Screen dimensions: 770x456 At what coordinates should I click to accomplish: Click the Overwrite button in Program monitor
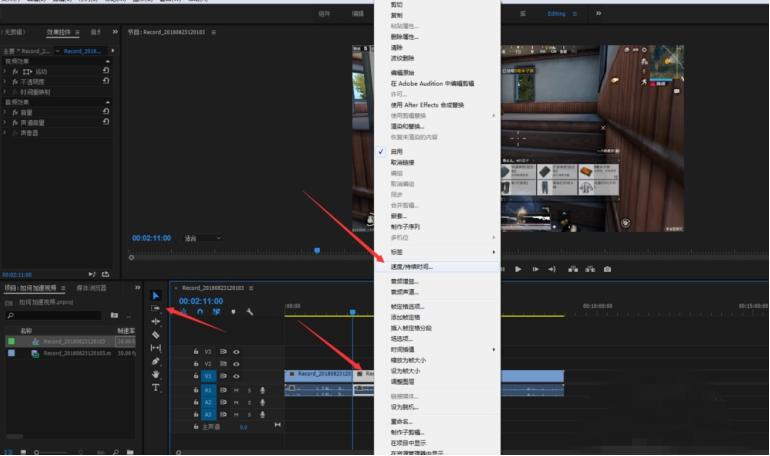[590, 269]
